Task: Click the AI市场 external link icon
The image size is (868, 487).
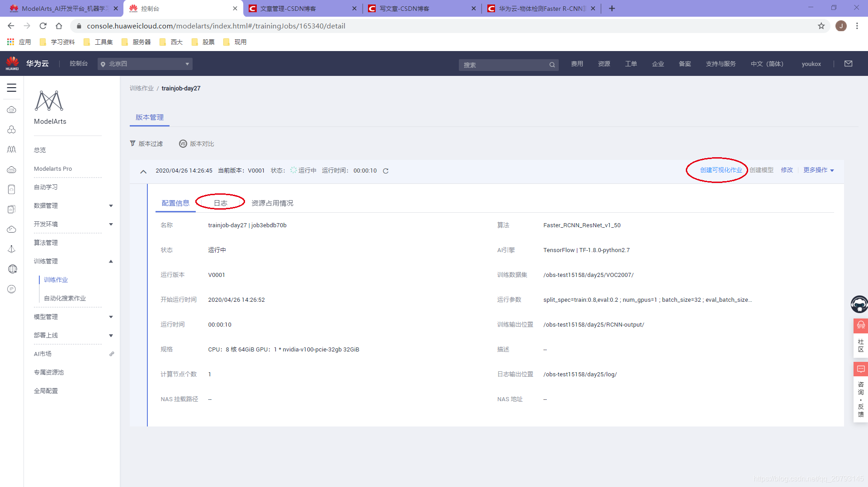Action: tap(112, 354)
